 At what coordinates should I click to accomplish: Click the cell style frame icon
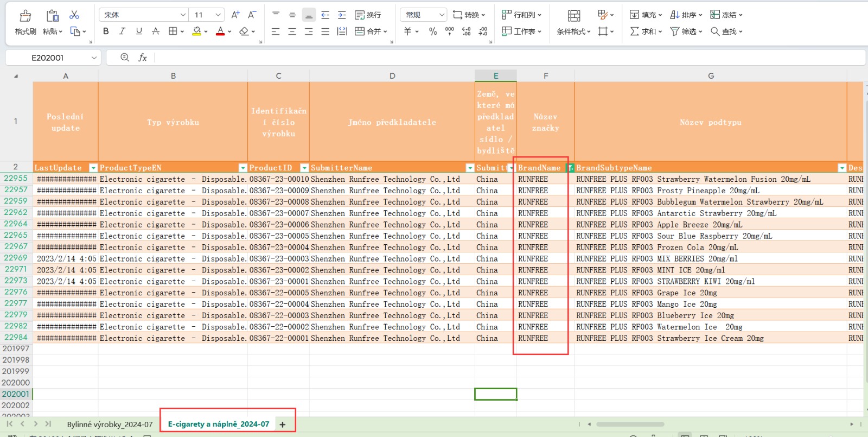coord(603,31)
